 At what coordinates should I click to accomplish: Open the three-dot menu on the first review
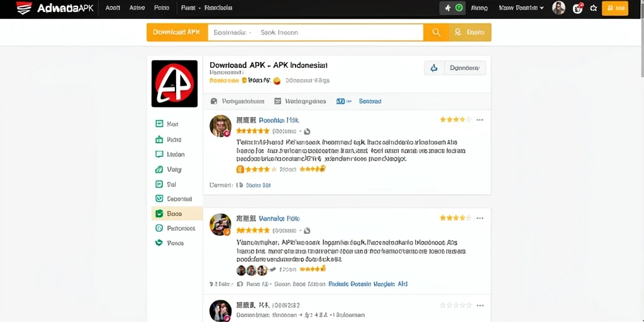[x=480, y=120]
